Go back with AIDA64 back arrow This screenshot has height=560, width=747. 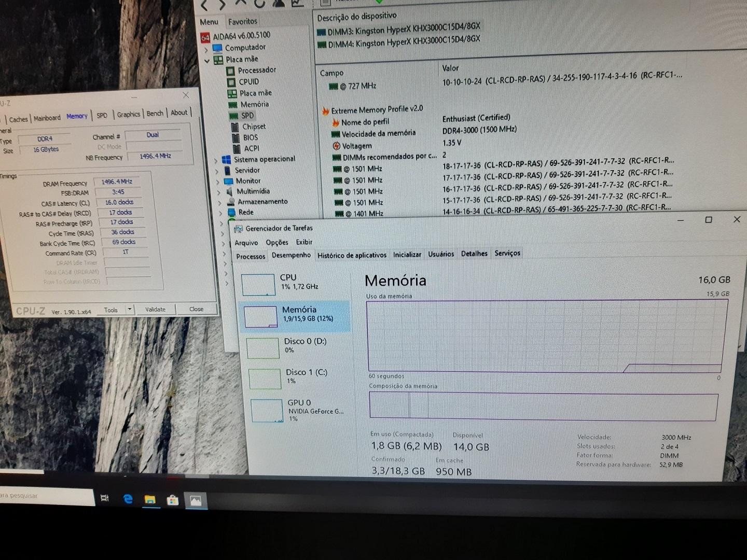point(204,5)
